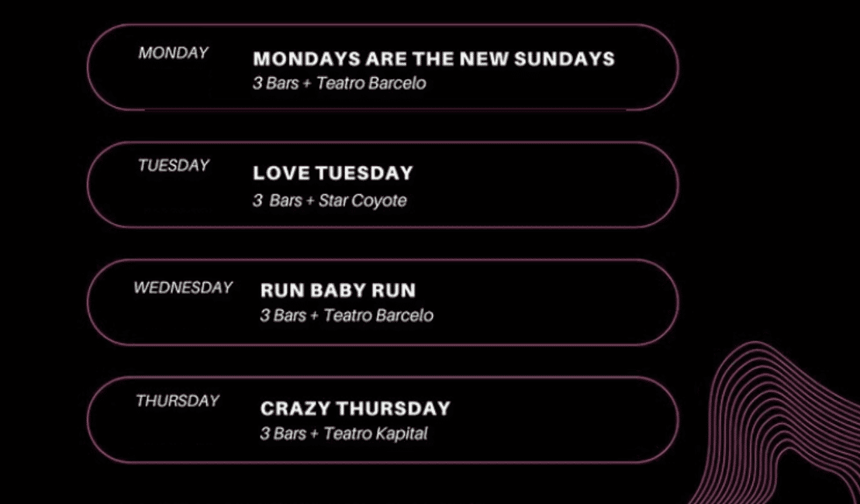This screenshot has width=860, height=504.
Task: Select the TUESDAY day label
Action: pos(174,166)
